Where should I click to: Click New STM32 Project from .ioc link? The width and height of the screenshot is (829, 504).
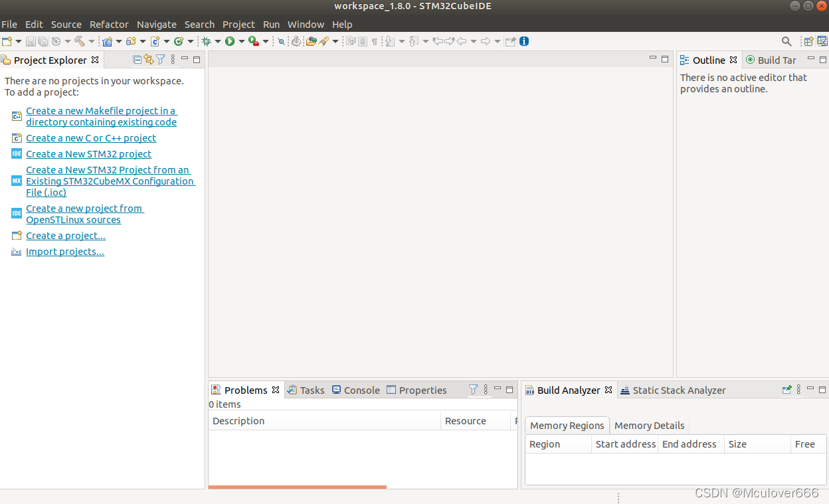(x=110, y=181)
